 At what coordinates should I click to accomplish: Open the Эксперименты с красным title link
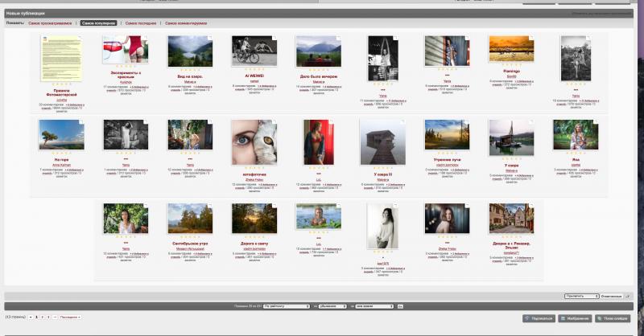(x=126, y=75)
